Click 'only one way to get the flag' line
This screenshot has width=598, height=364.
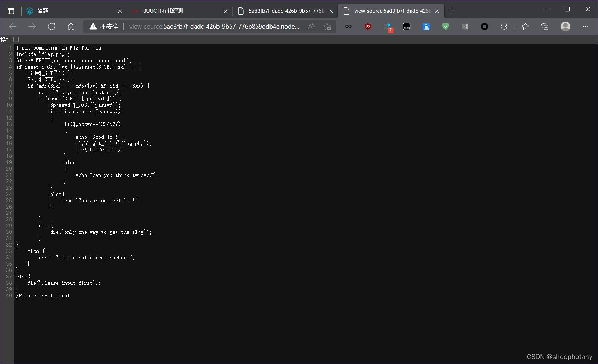pyautogui.click(x=101, y=232)
